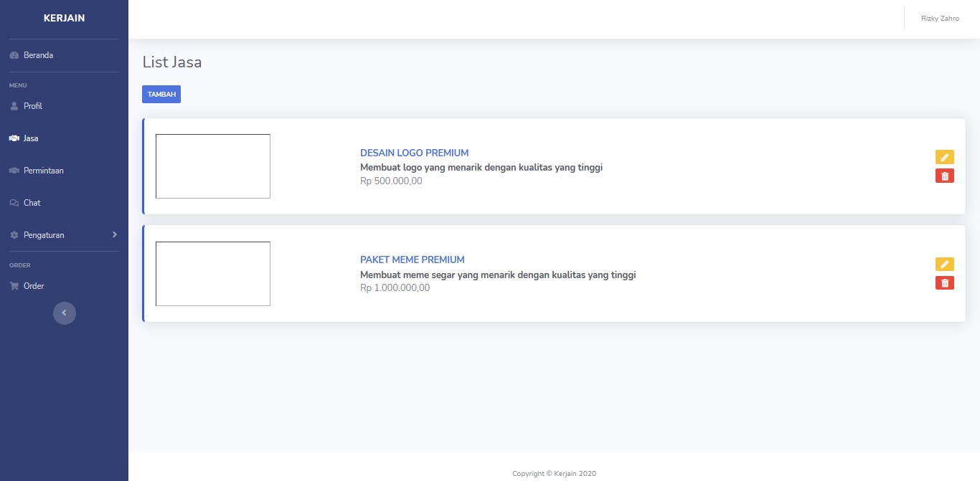Delete Paket Meme Premium with red trash icon
The height and width of the screenshot is (481, 980).
pos(944,283)
